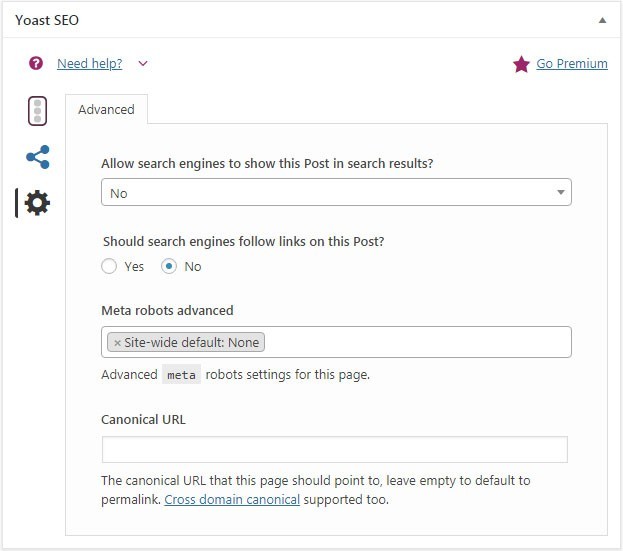Remove the Site-wide default: None tag
Screen dimensions: 623x551
[x=117, y=343]
